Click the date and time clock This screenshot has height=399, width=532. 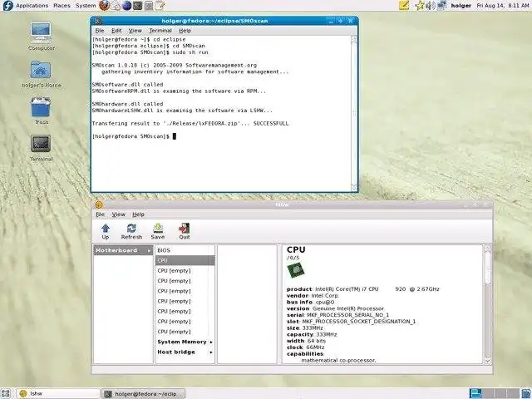pos(502,6)
